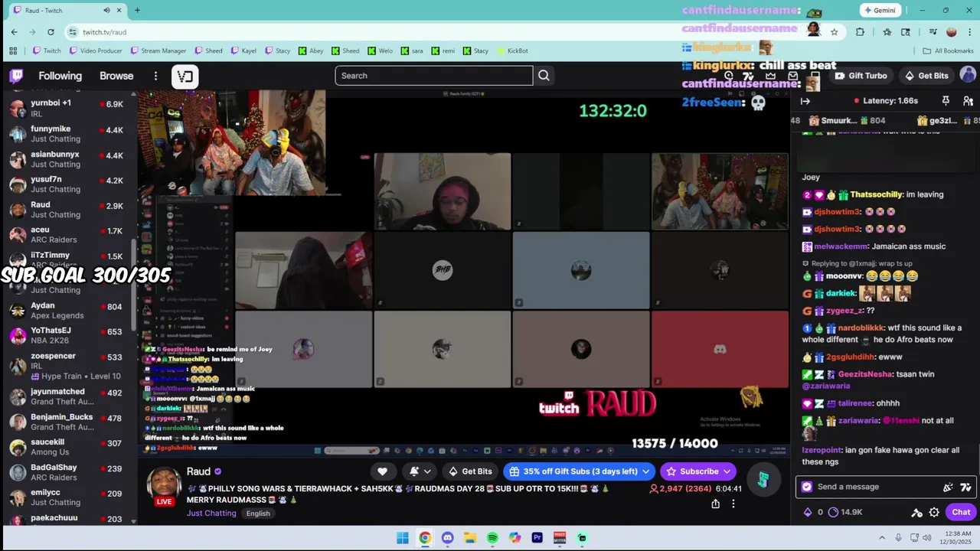This screenshot has height=551, width=980.
Task: Open Raud's channel avatar
Action: tap(164, 484)
